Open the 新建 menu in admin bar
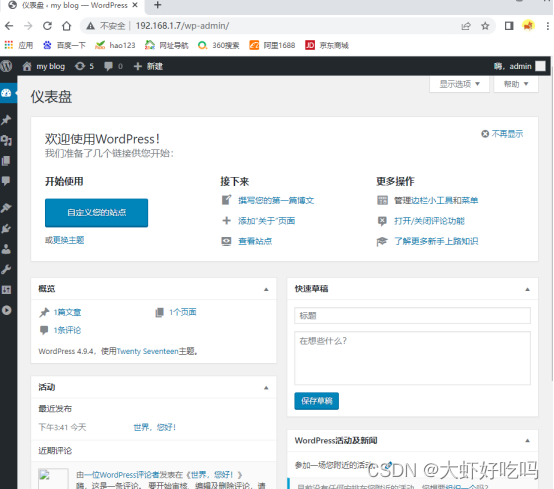Viewport: 554px width, 489px height. [x=148, y=66]
